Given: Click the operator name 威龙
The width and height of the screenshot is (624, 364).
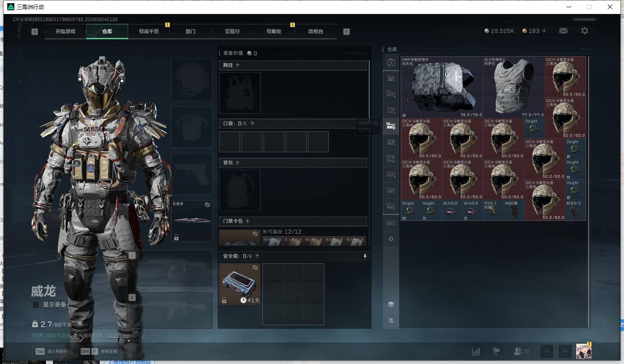Looking at the screenshot, I should (x=43, y=290).
